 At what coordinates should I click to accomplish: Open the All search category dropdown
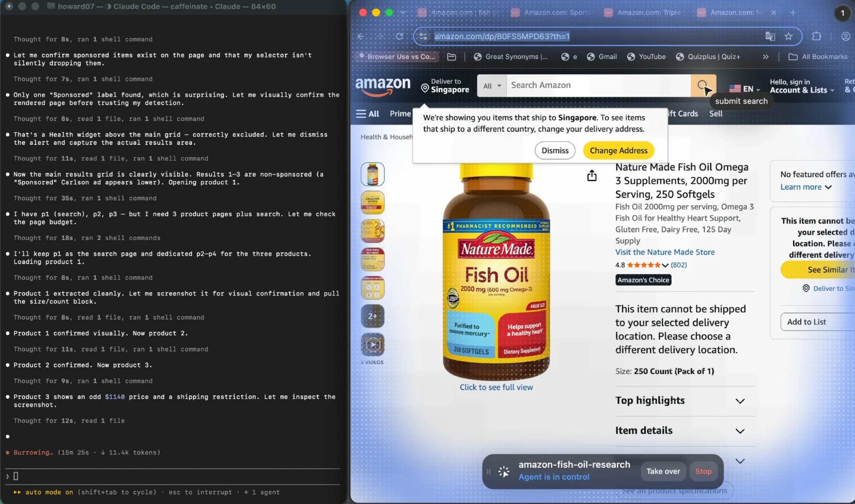[x=492, y=85]
